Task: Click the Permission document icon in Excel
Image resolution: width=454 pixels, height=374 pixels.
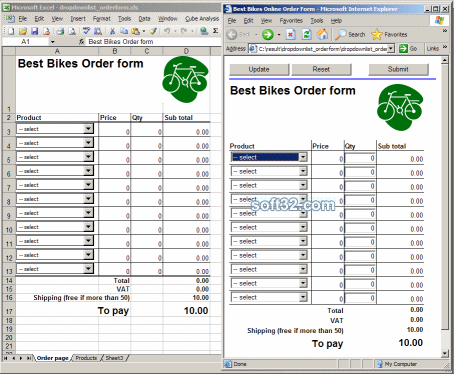Action: coord(46,31)
